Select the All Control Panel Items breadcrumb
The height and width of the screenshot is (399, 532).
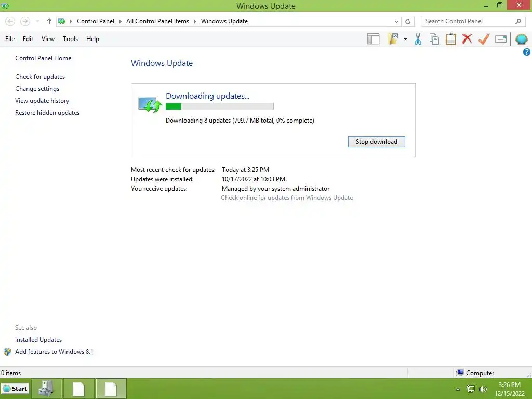point(157,21)
